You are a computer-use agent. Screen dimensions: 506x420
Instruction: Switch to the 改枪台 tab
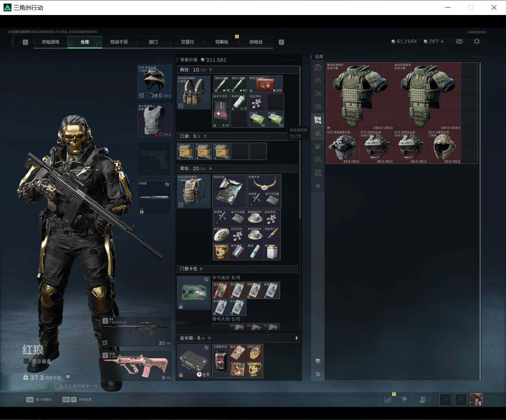[256, 42]
